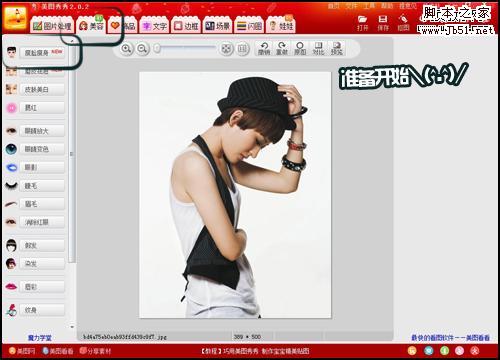
Task: Redo with the 重做 button
Action: click(282, 49)
